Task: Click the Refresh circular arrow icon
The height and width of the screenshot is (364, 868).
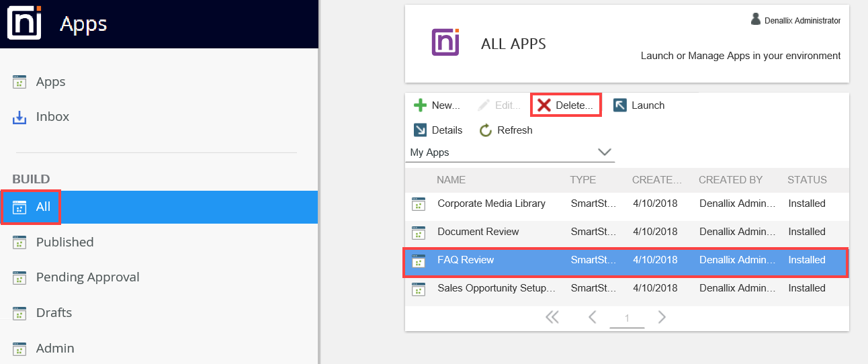Action: 486,130
